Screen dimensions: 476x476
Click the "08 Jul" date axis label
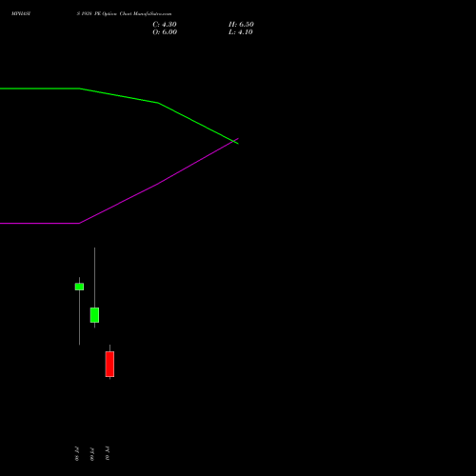pos(77,454)
